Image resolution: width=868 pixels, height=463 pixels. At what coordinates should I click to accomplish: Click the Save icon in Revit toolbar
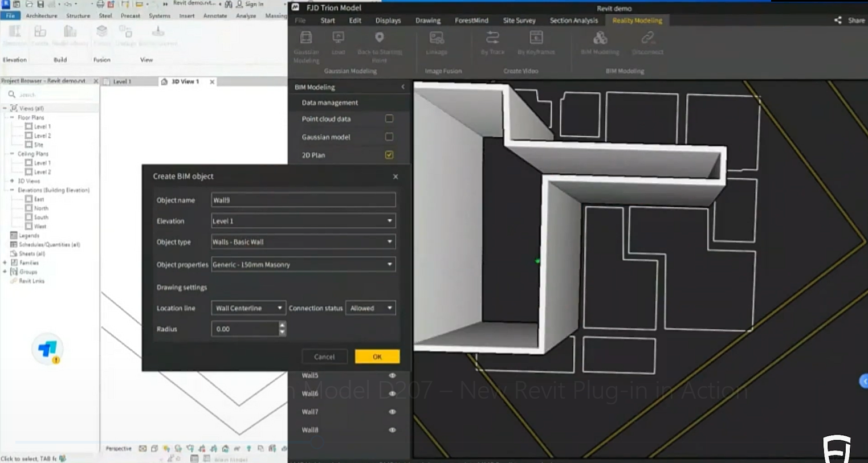point(40,4)
